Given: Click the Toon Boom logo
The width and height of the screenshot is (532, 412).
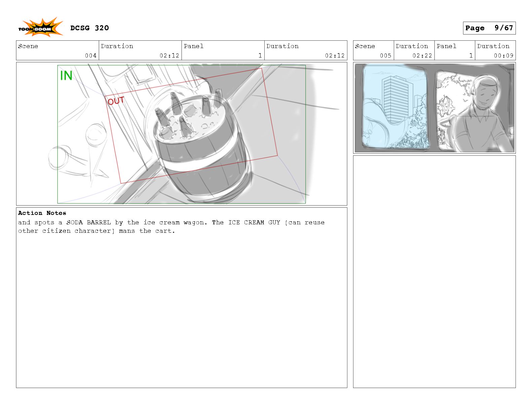Looking at the screenshot, I should 40,27.
